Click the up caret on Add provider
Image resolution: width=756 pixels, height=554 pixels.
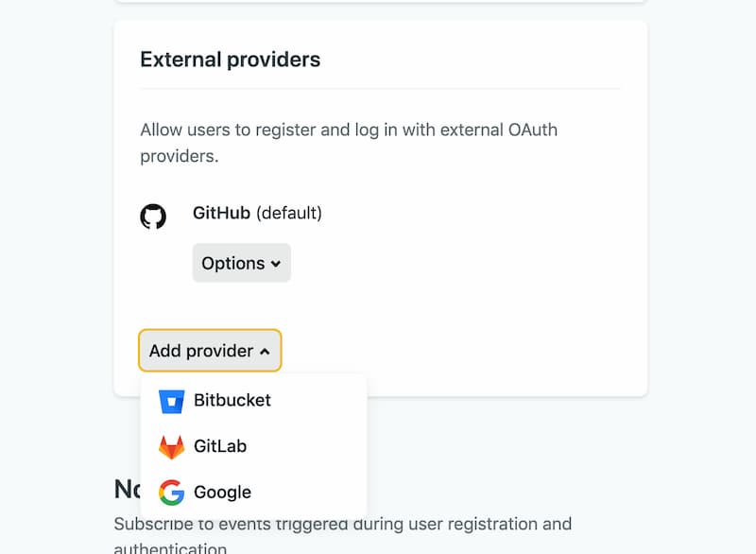point(265,352)
